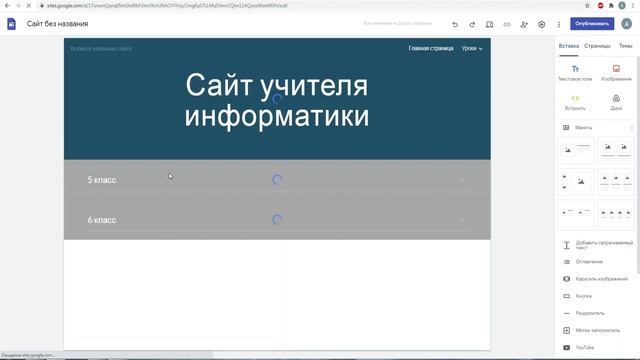This screenshot has height=360, width=640.
Task: Open the device preview mode
Action: coord(489,24)
